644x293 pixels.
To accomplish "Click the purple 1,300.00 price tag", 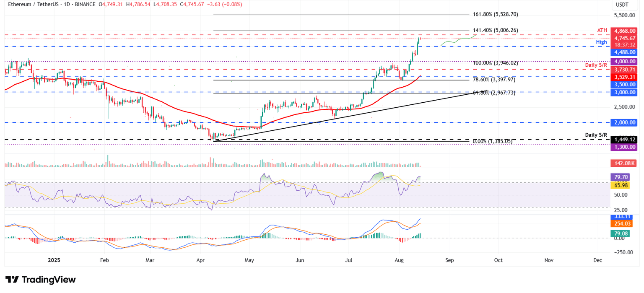I will (624, 147).
